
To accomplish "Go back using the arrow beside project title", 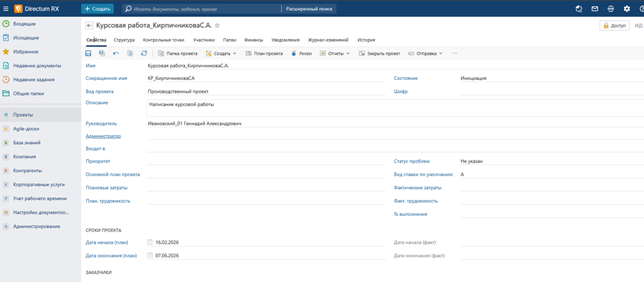I will pos(89,25).
